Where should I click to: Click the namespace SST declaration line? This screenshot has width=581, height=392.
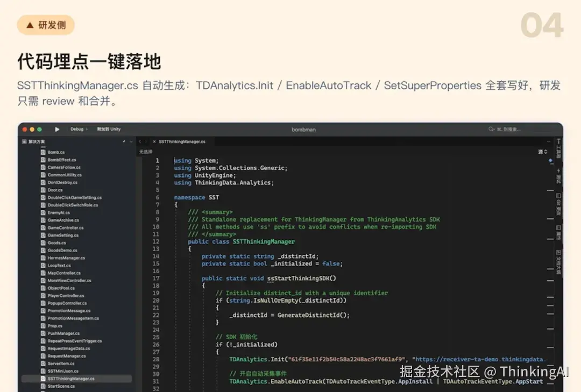[x=196, y=197]
